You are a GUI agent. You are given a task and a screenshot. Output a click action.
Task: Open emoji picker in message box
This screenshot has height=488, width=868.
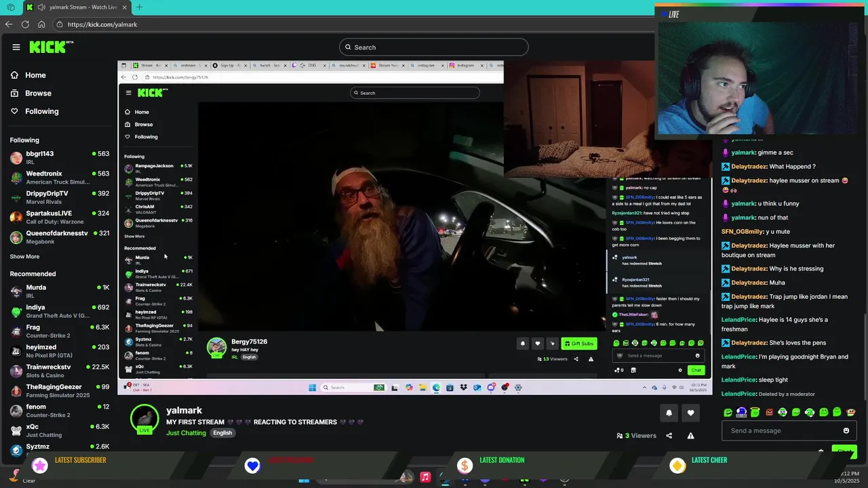pyautogui.click(x=846, y=430)
